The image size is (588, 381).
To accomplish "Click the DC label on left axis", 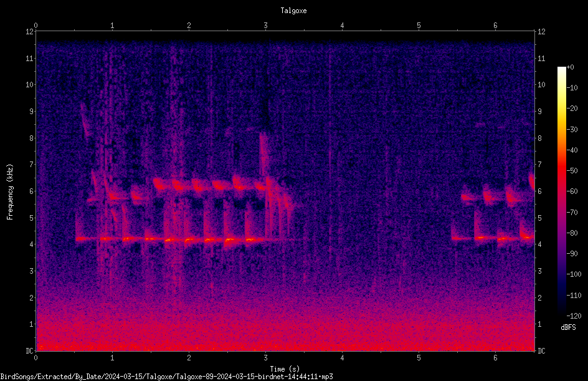I will coord(29,351).
